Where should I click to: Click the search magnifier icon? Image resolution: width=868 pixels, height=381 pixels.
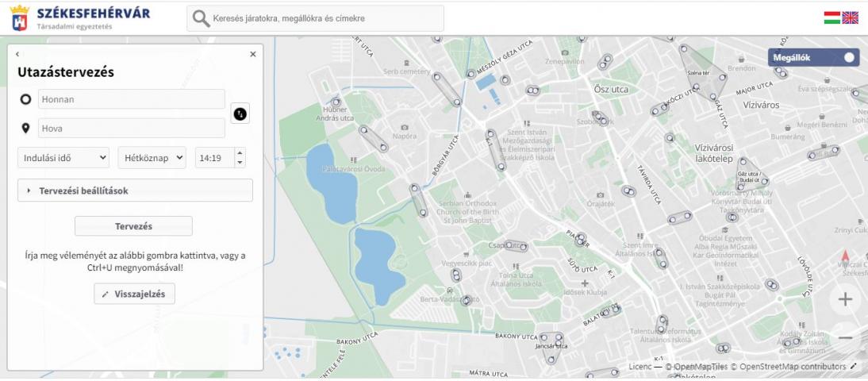pos(201,18)
